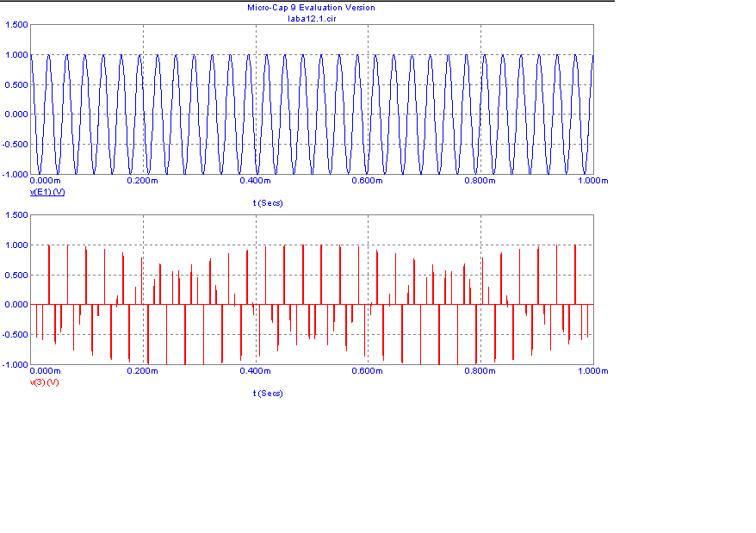Click the 0.800m x-axis tick of bottom plot

click(x=480, y=371)
